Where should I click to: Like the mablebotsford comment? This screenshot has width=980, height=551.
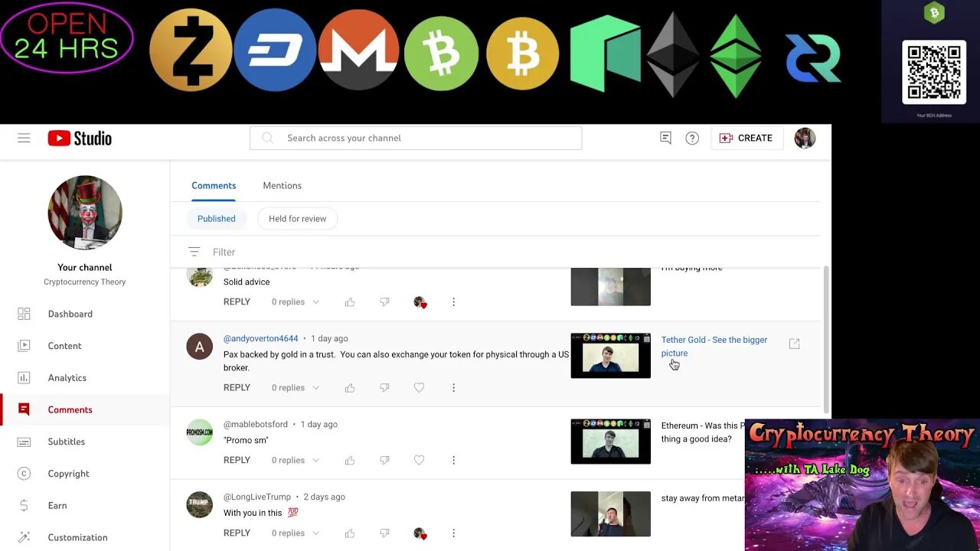click(x=350, y=460)
